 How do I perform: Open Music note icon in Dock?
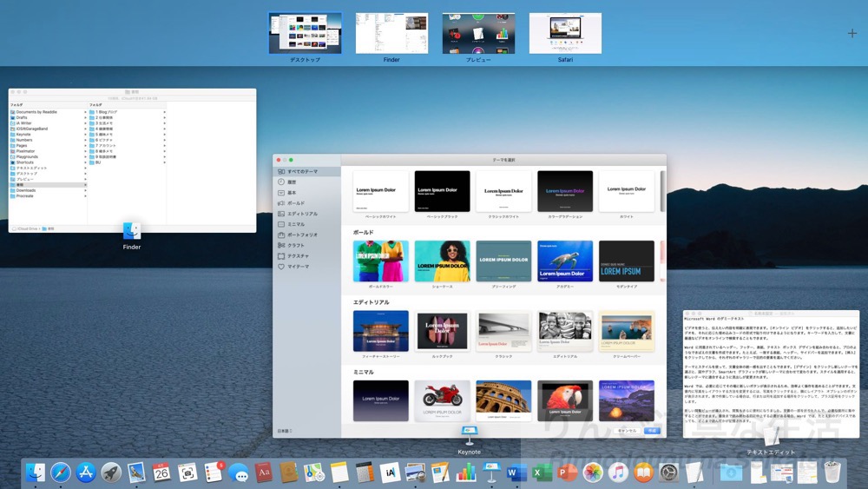618,472
